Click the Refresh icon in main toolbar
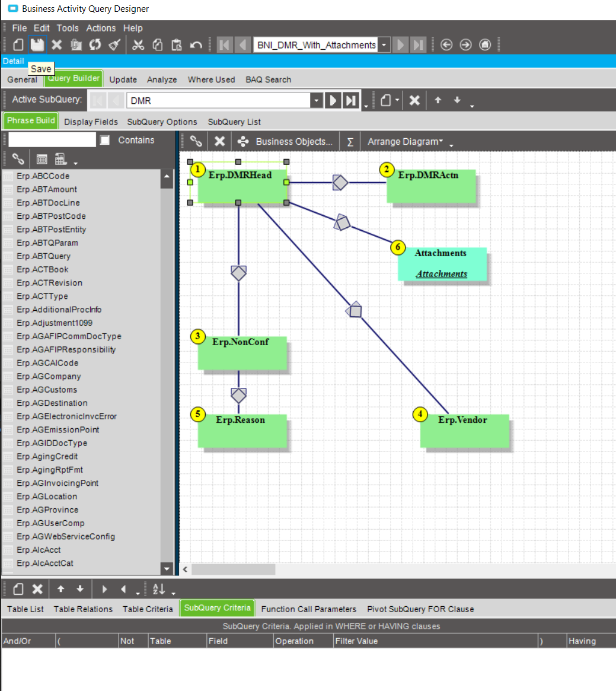This screenshot has width=616, height=691. pyautogui.click(x=95, y=45)
